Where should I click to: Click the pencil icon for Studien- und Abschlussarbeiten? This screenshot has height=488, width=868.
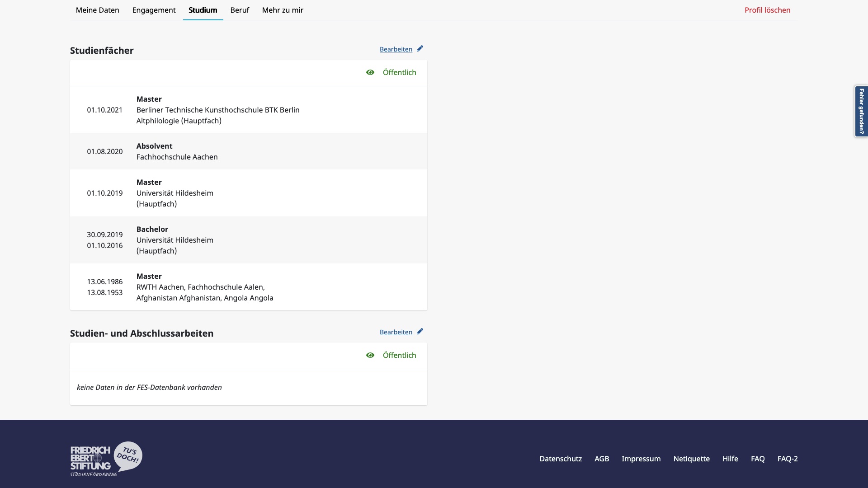click(x=420, y=332)
